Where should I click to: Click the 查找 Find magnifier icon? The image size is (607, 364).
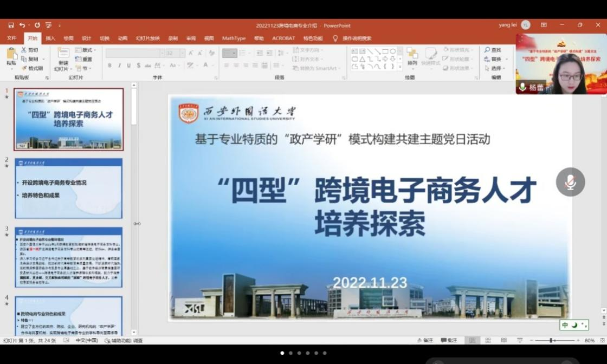tap(487, 50)
